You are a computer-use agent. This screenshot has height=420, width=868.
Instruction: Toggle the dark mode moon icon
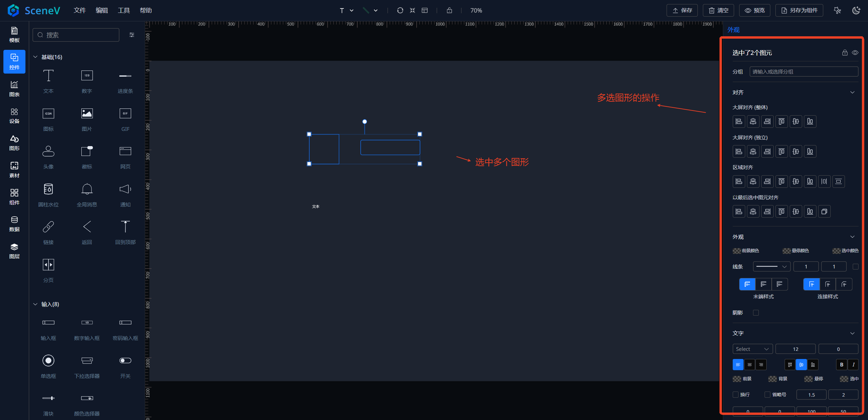pyautogui.click(x=856, y=11)
